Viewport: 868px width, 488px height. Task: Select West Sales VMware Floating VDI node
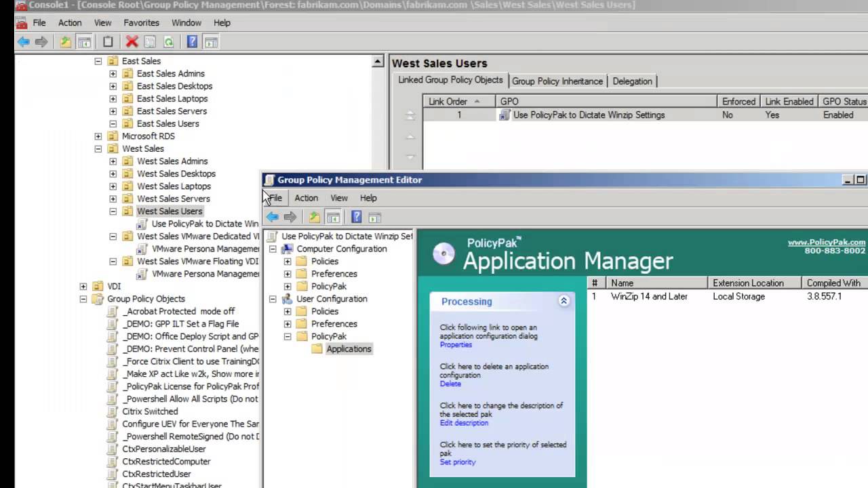[x=198, y=262]
